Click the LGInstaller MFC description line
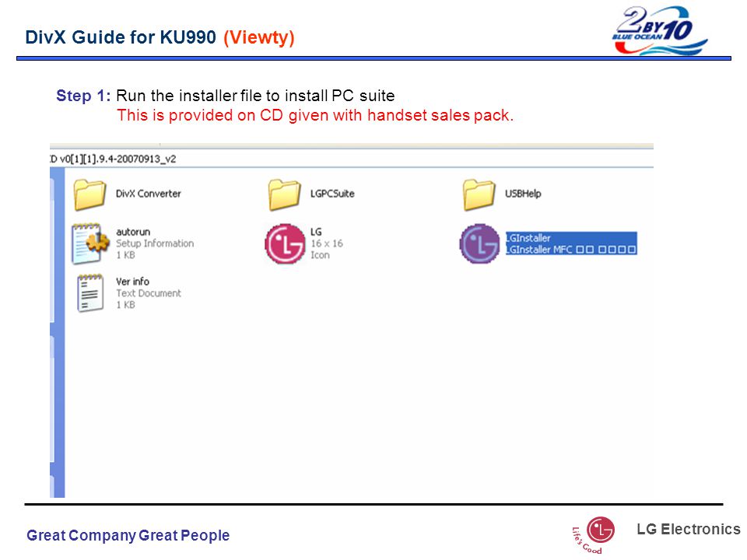Screen dimensions: 747x560 [x=570, y=249]
